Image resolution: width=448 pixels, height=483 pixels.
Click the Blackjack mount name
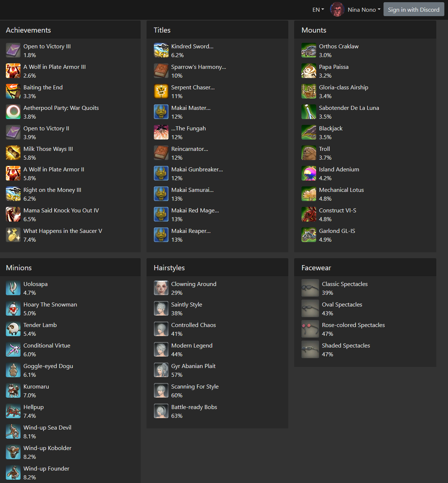[x=331, y=129]
